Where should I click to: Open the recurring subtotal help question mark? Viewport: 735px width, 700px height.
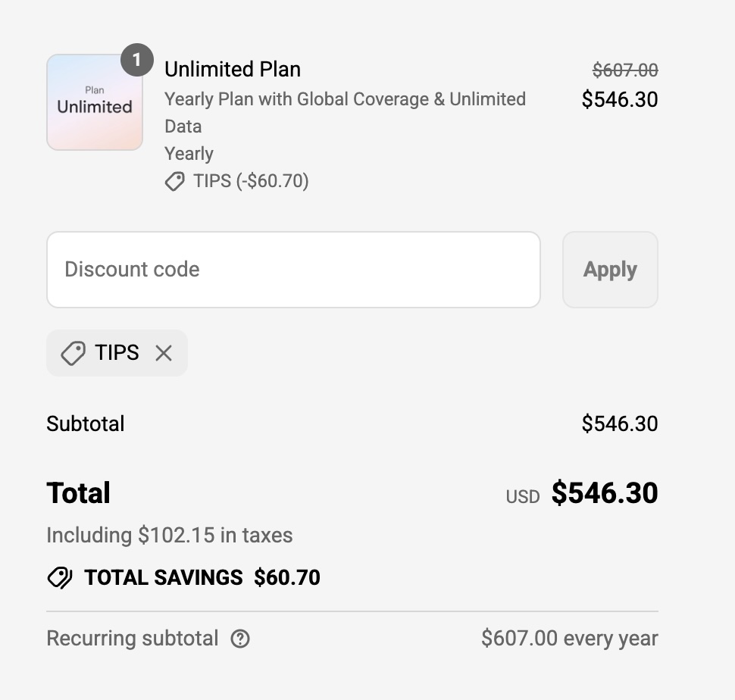pyautogui.click(x=240, y=639)
